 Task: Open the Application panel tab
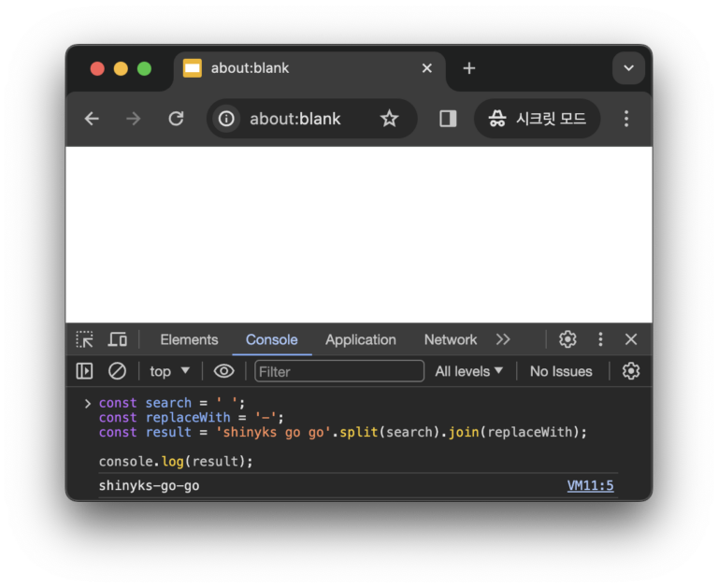[360, 339]
